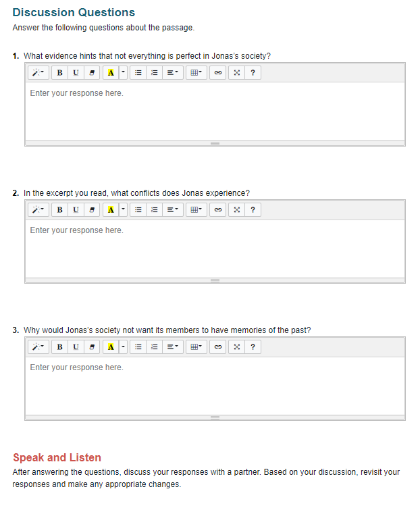Toggle underline in question 2 toolbar
The height and width of the screenshot is (512, 420).
point(75,210)
